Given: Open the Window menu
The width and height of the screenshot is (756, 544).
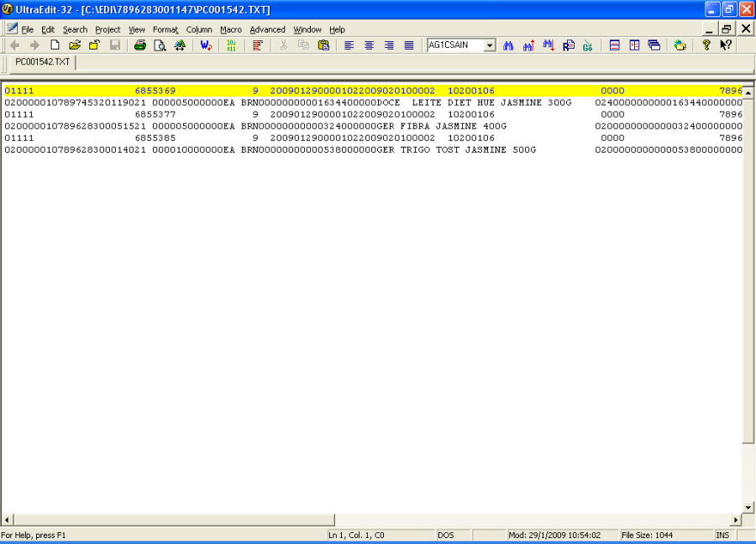Looking at the screenshot, I should pyautogui.click(x=307, y=29).
